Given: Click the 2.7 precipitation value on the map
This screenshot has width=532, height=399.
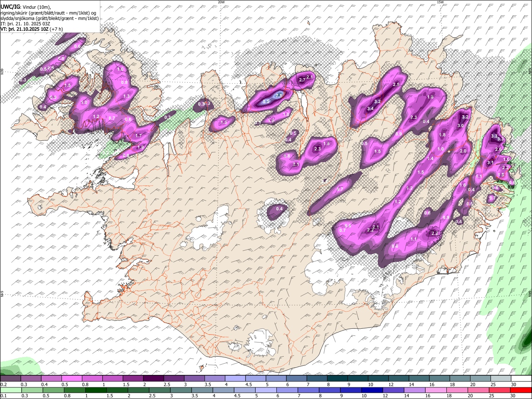Looking at the screenshot, I should (302, 80).
